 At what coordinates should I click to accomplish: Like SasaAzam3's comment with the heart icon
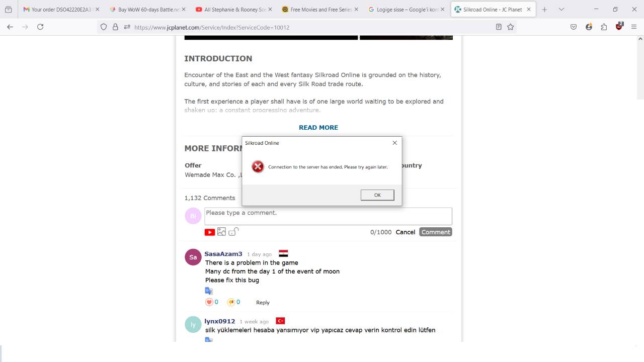pos(209,302)
